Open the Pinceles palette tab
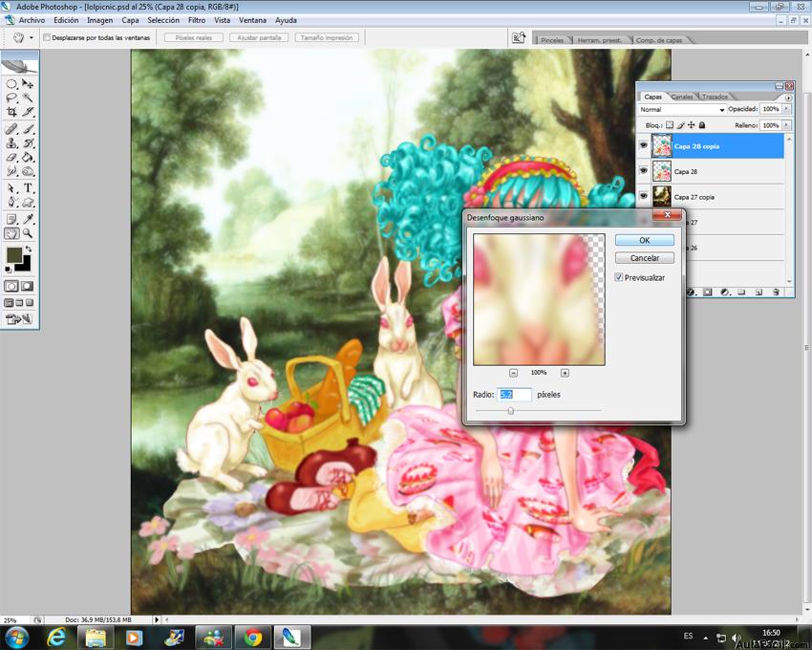Image resolution: width=812 pixels, height=650 pixels. 552,40
